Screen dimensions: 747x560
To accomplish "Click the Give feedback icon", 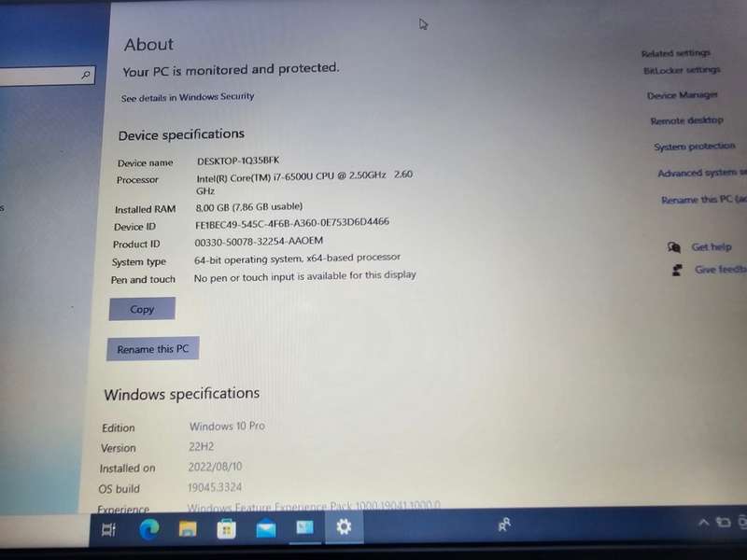I will [677, 270].
